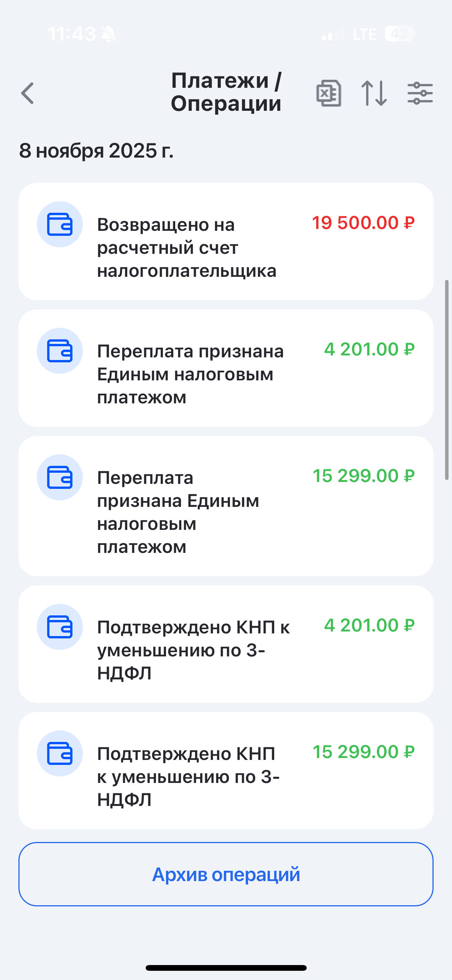Tap wallet icon of КНП 4 201.00 entry
452x980 pixels.
(60, 627)
